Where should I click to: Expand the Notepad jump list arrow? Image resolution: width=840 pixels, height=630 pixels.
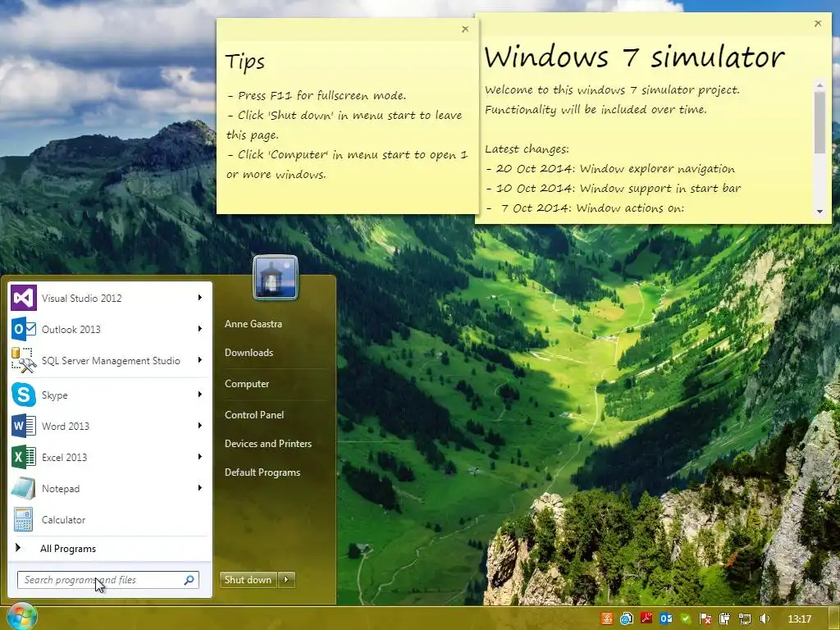click(x=200, y=487)
